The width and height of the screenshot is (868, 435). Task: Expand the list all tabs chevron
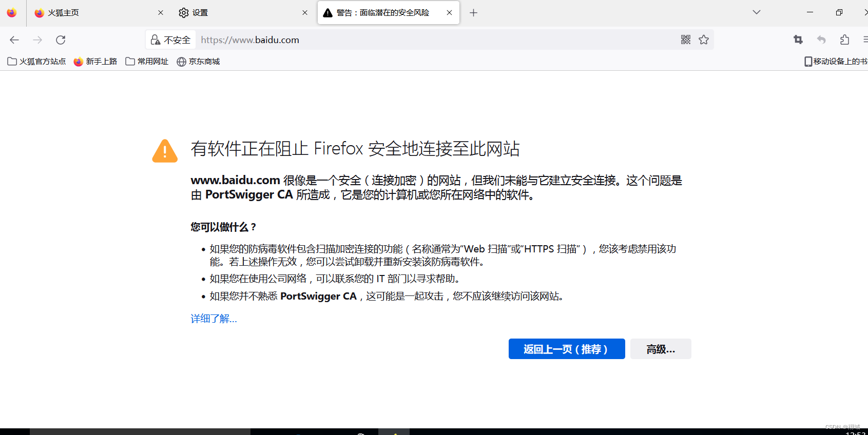[x=756, y=12]
